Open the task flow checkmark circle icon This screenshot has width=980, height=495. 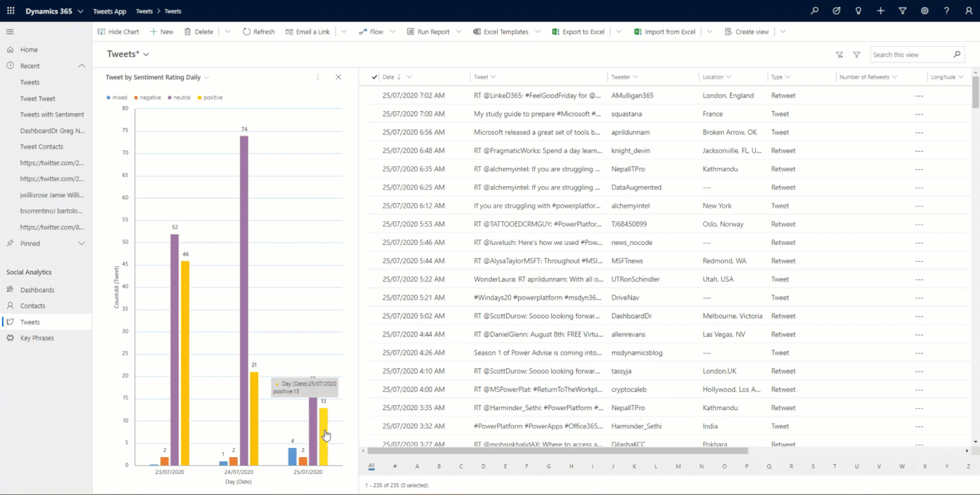click(836, 11)
